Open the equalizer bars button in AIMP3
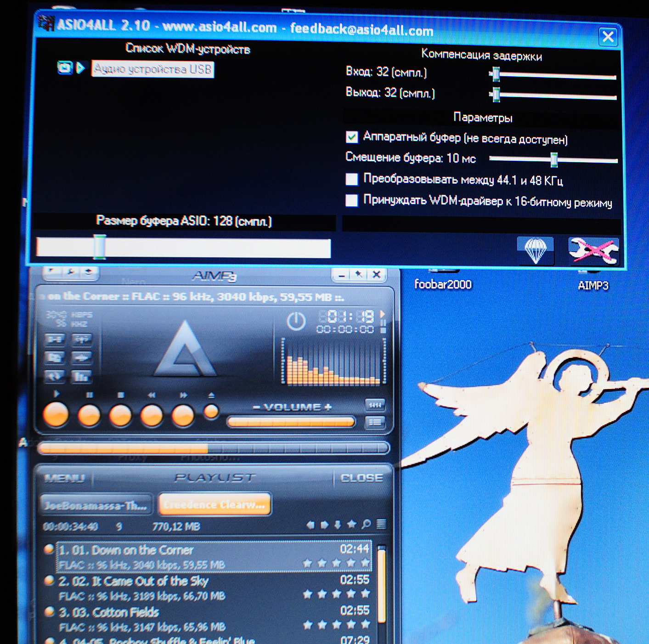The width and height of the screenshot is (649, 644). pyautogui.click(x=82, y=376)
